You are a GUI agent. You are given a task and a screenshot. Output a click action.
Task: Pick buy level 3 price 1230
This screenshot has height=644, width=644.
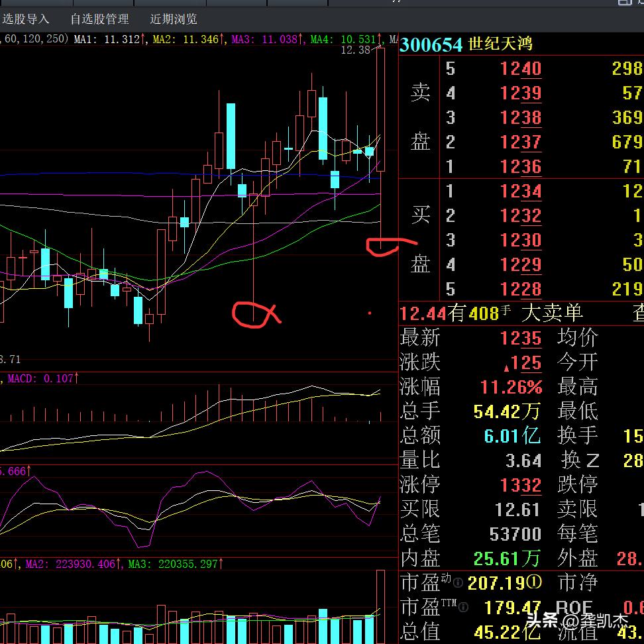pyautogui.click(x=520, y=241)
